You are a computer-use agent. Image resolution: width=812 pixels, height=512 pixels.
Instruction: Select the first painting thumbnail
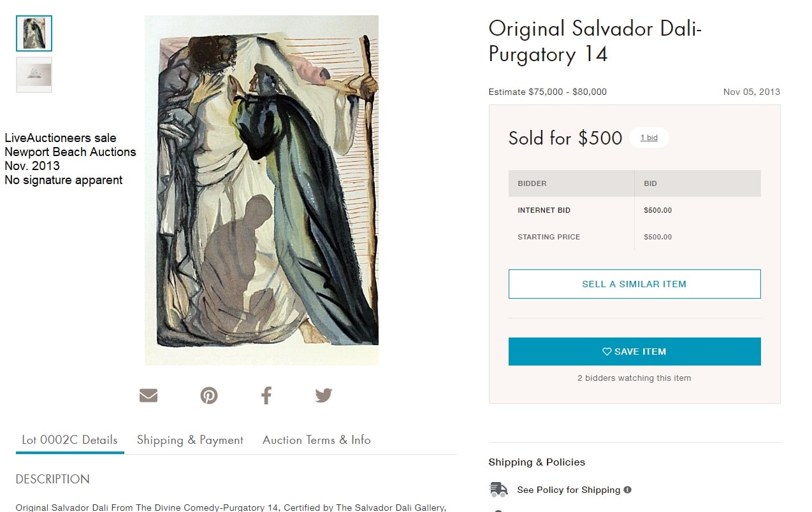[x=34, y=34]
